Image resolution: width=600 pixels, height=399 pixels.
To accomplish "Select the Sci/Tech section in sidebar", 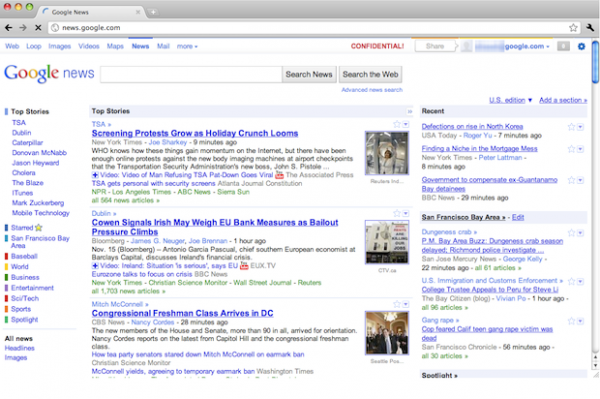I will click(x=24, y=298).
